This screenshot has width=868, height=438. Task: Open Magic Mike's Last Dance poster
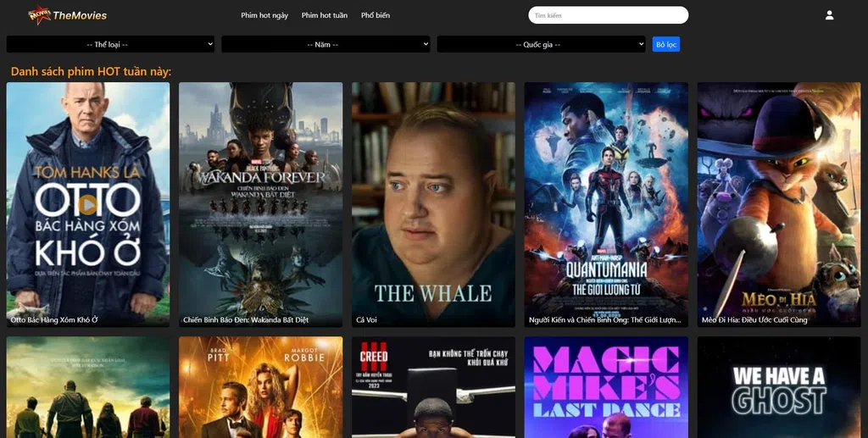[606, 387]
